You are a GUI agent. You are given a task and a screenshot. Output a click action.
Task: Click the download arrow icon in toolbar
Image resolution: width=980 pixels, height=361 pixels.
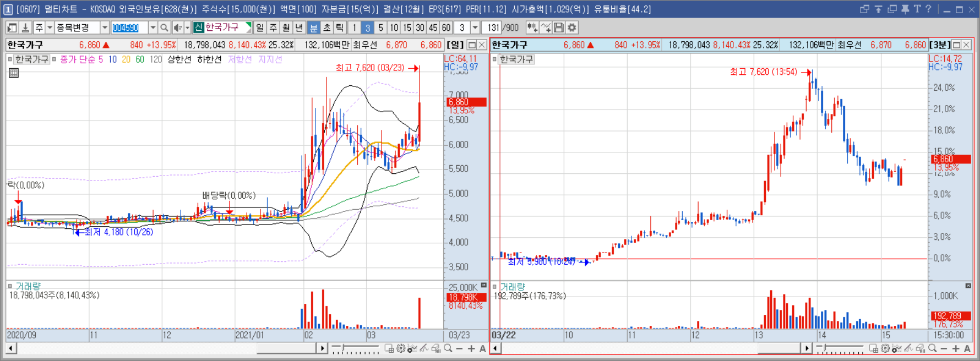click(x=25, y=28)
